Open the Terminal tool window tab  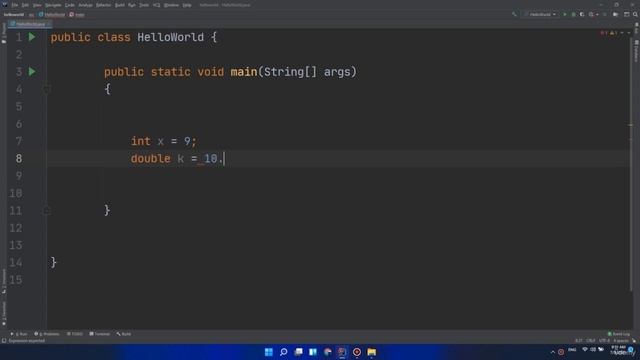tap(100, 334)
